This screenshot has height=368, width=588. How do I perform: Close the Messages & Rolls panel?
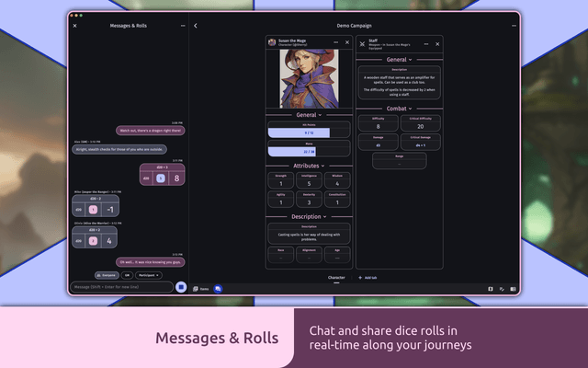[74, 26]
